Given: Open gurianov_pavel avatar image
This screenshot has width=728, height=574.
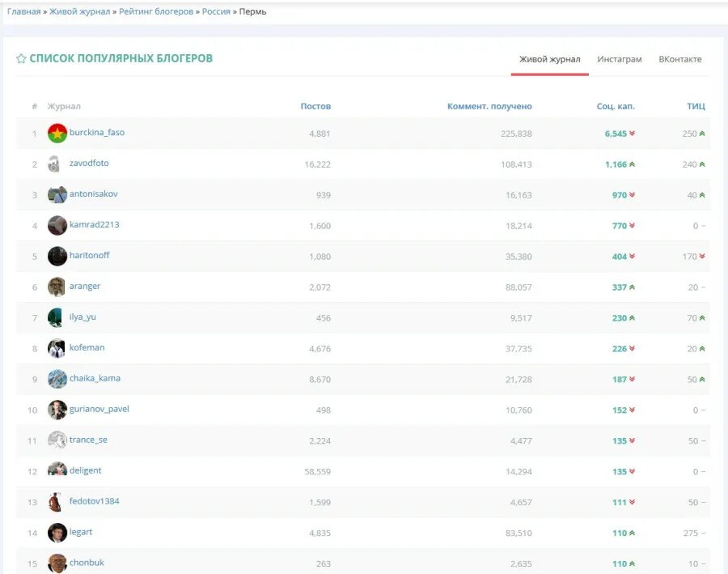Looking at the screenshot, I should [57, 410].
